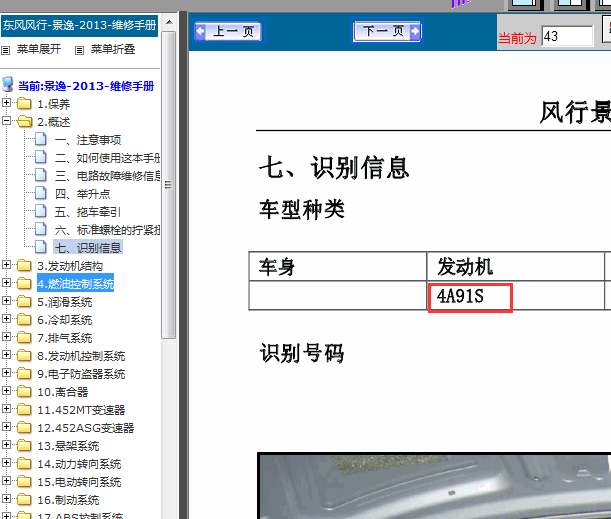The height and width of the screenshot is (519, 611).
Task: Open the 一、注意事项 page
Action: (88, 140)
